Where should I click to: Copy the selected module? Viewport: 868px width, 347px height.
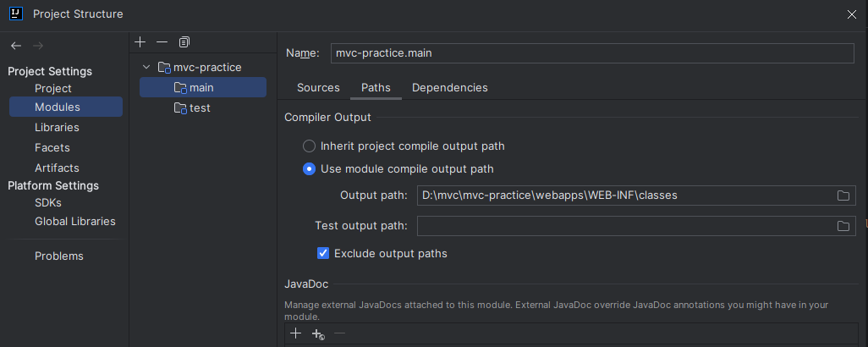tap(184, 42)
